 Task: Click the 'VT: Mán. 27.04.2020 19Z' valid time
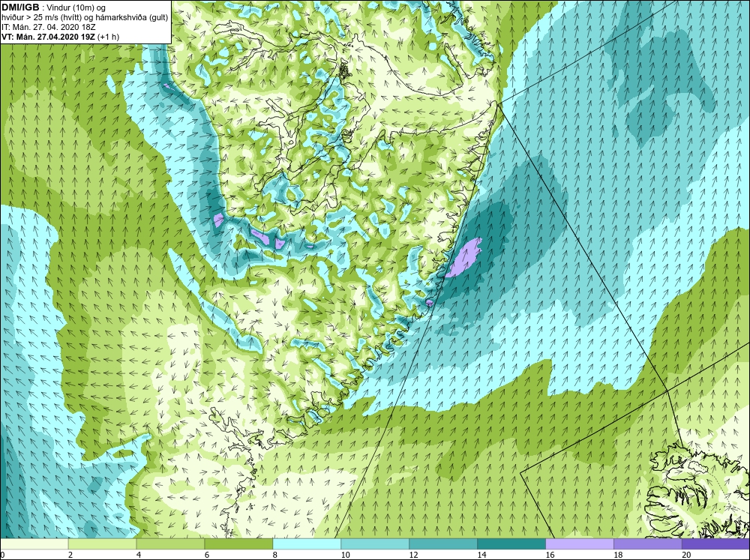(48, 37)
